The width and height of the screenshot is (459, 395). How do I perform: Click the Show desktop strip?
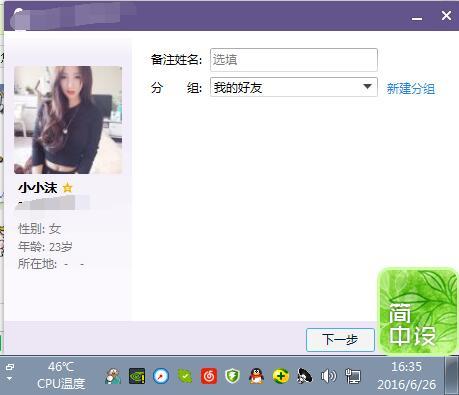(452, 376)
